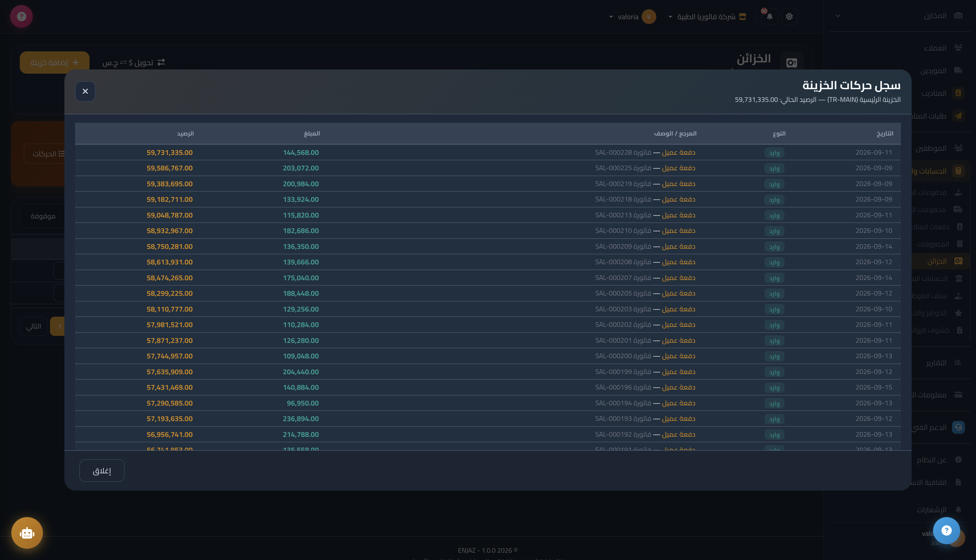This screenshot has height=560, width=976.
Task: Click the التاريخ column header
Action: 885,134
